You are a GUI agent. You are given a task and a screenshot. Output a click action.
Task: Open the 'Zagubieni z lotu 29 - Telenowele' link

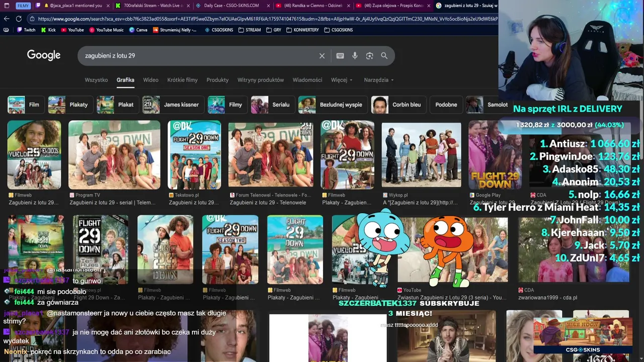(x=268, y=203)
